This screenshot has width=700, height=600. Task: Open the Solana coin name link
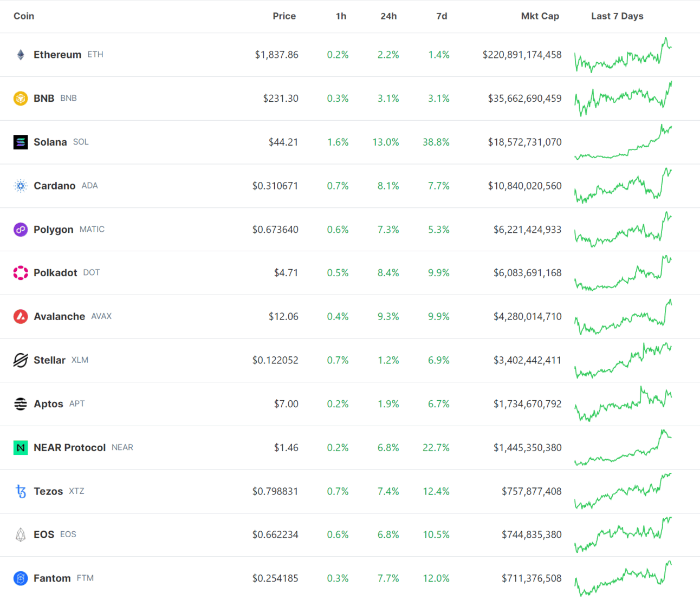(50, 142)
